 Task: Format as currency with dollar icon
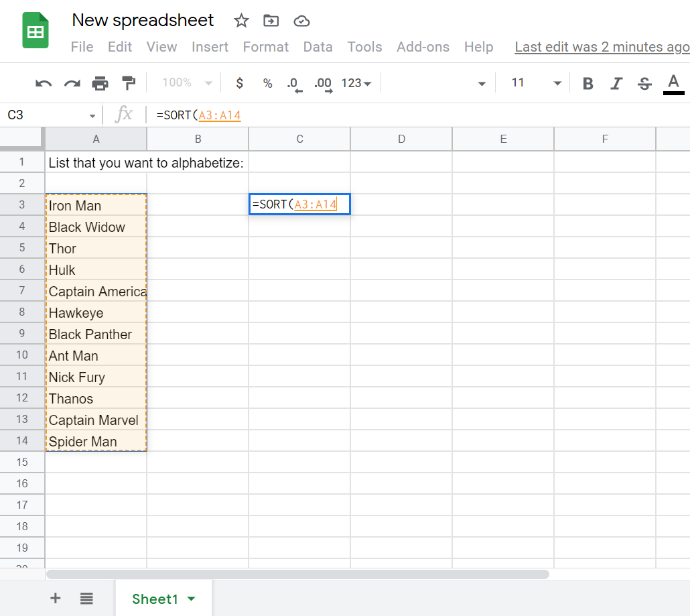(x=239, y=82)
